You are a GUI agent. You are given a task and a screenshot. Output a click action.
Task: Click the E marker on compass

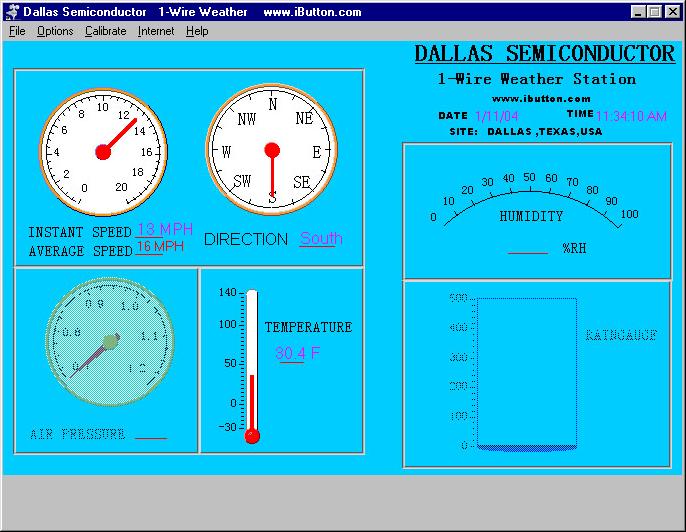(x=317, y=152)
